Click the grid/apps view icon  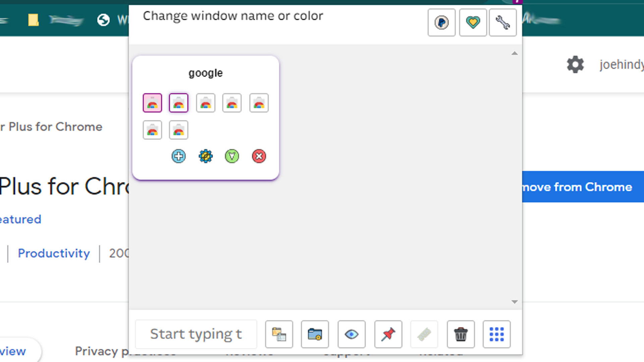click(496, 334)
